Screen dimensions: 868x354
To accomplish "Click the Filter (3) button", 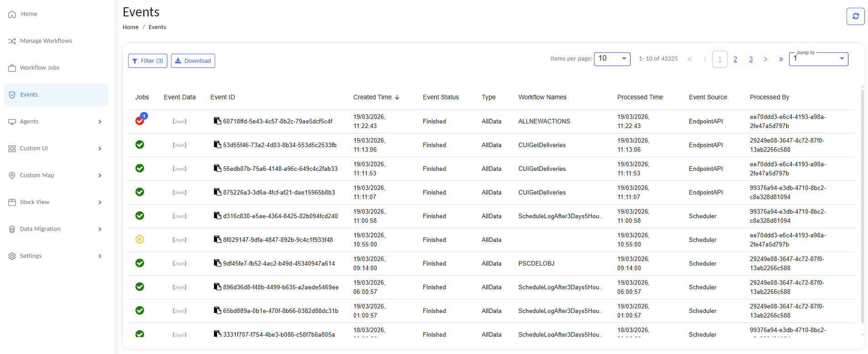I will click(148, 61).
